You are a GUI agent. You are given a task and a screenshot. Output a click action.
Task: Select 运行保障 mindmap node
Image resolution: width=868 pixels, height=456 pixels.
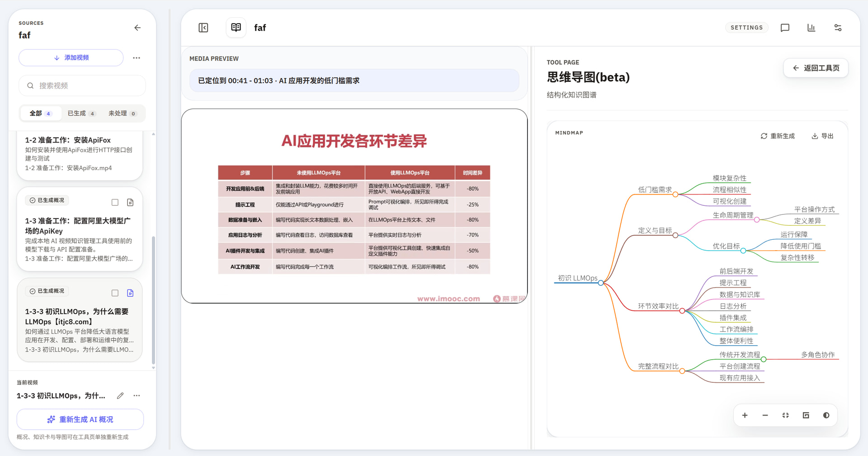[794, 234]
